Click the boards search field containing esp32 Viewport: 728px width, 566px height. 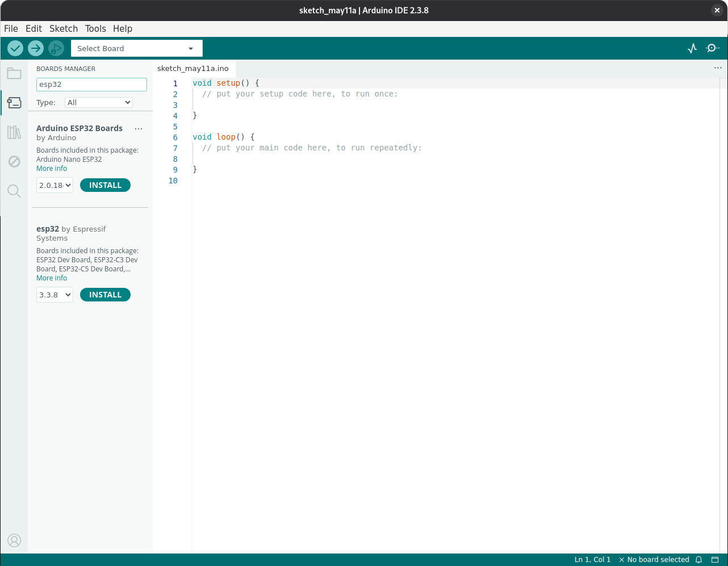click(91, 85)
